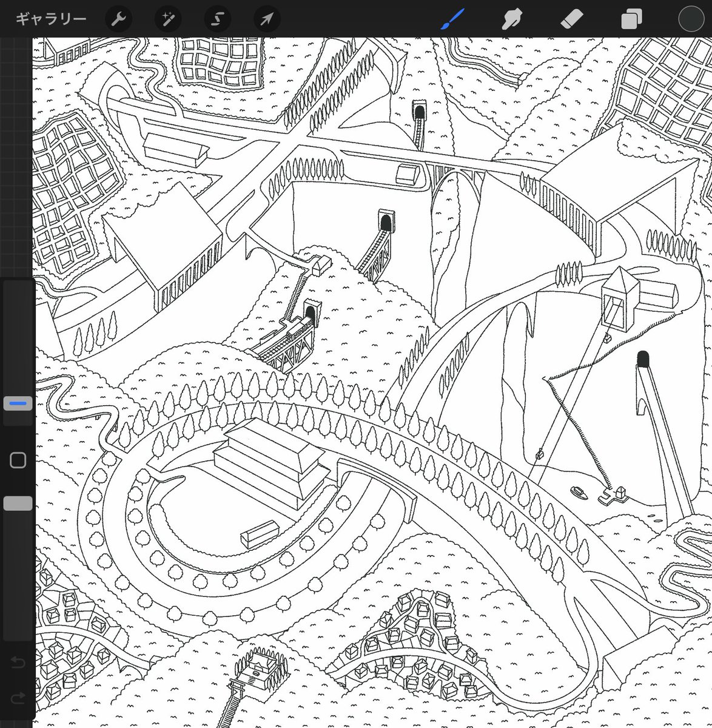Click the brush opacity slider handle
Image resolution: width=712 pixels, height=728 pixels.
18,504
